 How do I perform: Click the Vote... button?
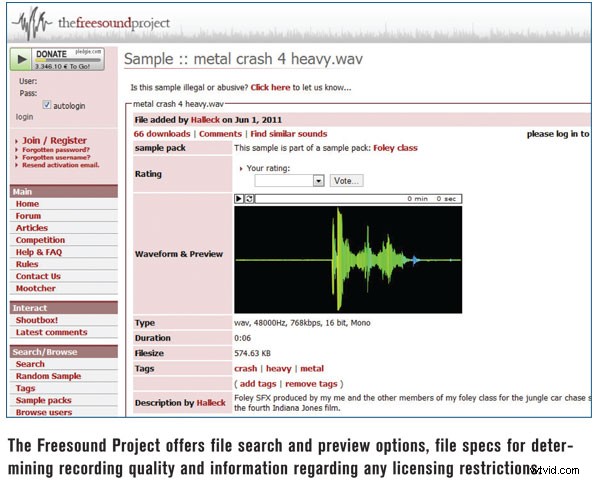pos(346,181)
